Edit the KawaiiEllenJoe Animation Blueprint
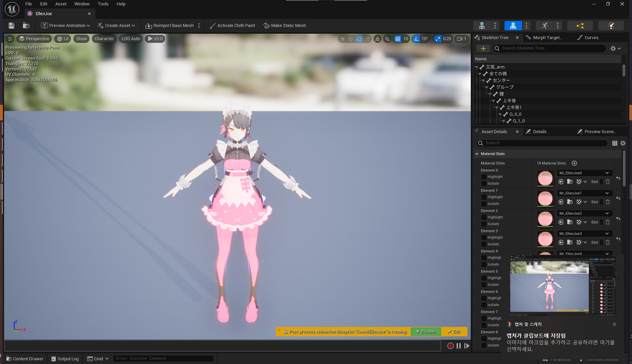This screenshot has width=632, height=364. pos(454,332)
